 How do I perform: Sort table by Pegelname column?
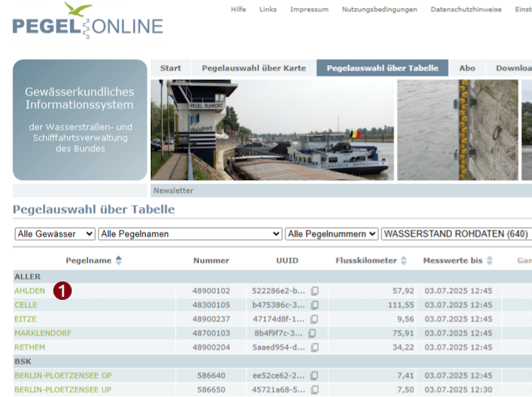click(x=118, y=261)
